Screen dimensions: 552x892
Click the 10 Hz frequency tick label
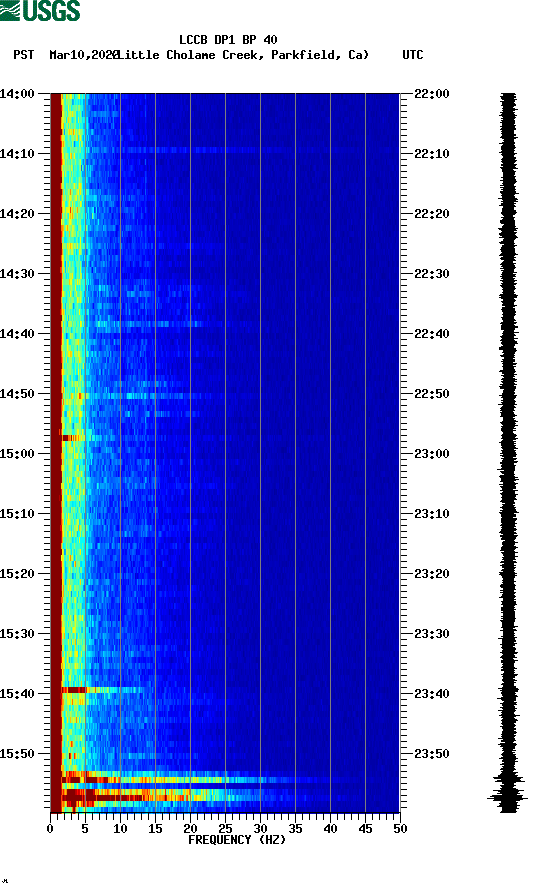120,829
